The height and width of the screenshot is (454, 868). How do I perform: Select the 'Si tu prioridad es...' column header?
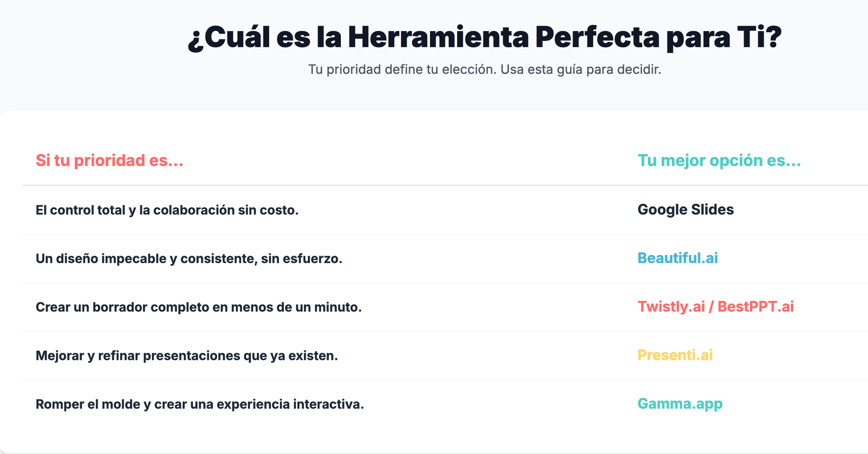(x=109, y=160)
